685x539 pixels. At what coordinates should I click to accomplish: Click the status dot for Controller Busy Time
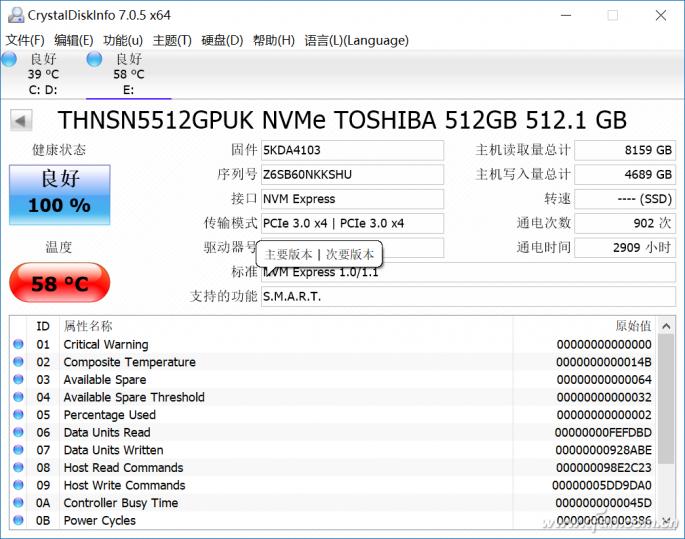pos(18,503)
